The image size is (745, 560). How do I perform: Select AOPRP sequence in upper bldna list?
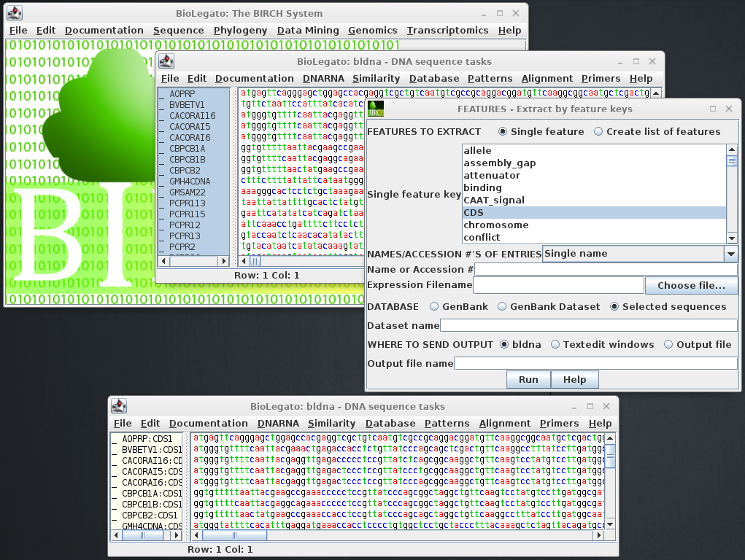click(x=194, y=93)
